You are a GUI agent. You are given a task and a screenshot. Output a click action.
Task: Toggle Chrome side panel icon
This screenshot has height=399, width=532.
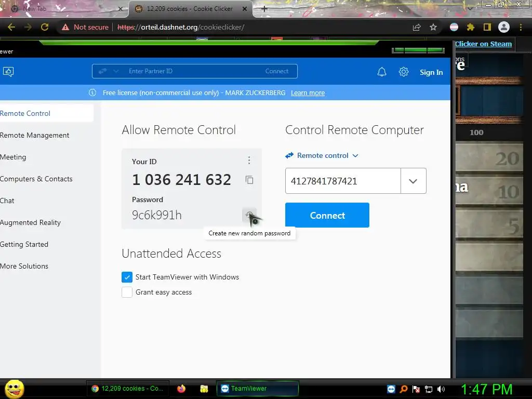[487, 27]
